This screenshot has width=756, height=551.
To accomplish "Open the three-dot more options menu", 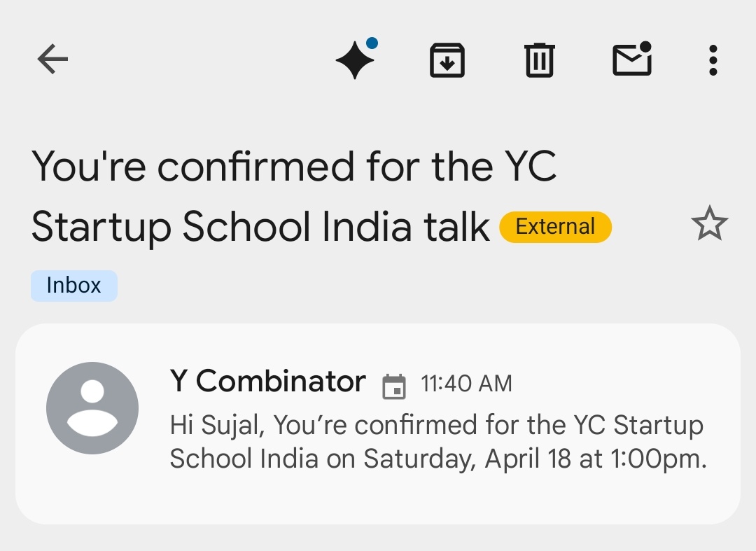I will (x=713, y=60).
